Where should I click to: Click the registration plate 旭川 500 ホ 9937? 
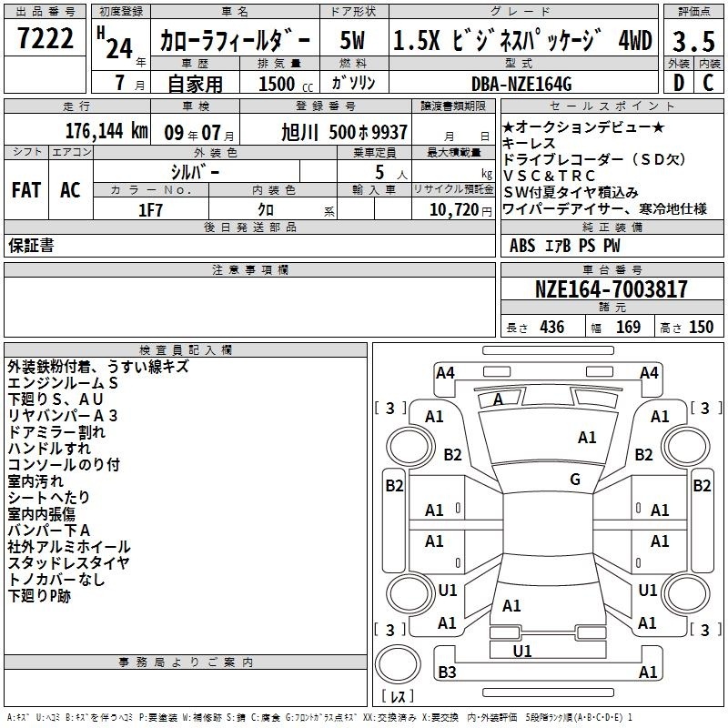coord(344,132)
